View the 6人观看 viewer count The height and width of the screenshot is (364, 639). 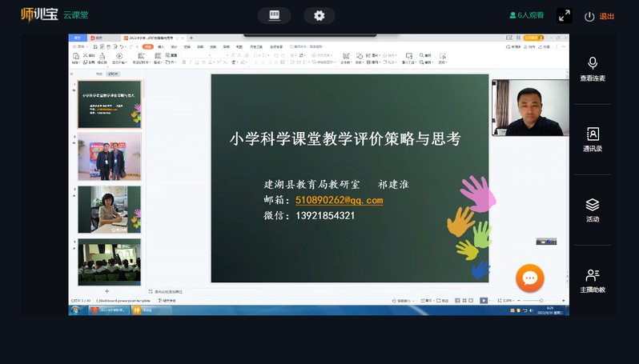pyautogui.click(x=526, y=15)
